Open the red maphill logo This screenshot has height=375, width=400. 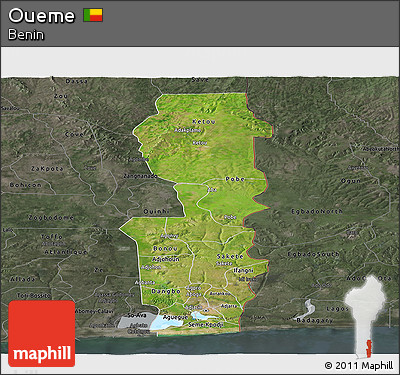42,334
